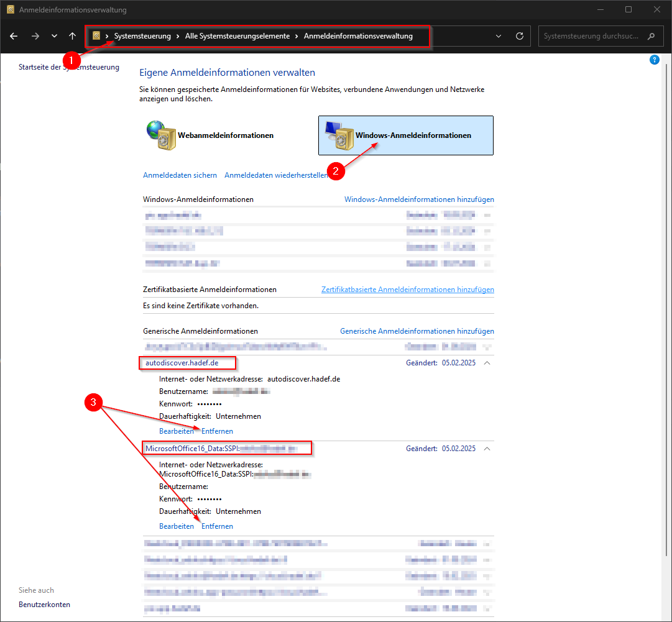Collapse the MicrosoftOffice16_Data entry chevron
The height and width of the screenshot is (622, 672).
487,448
